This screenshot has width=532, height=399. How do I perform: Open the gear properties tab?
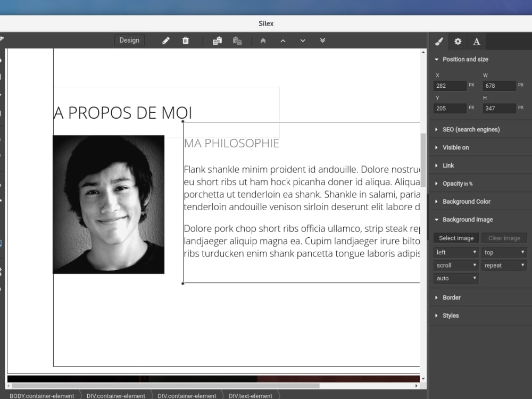(458, 41)
